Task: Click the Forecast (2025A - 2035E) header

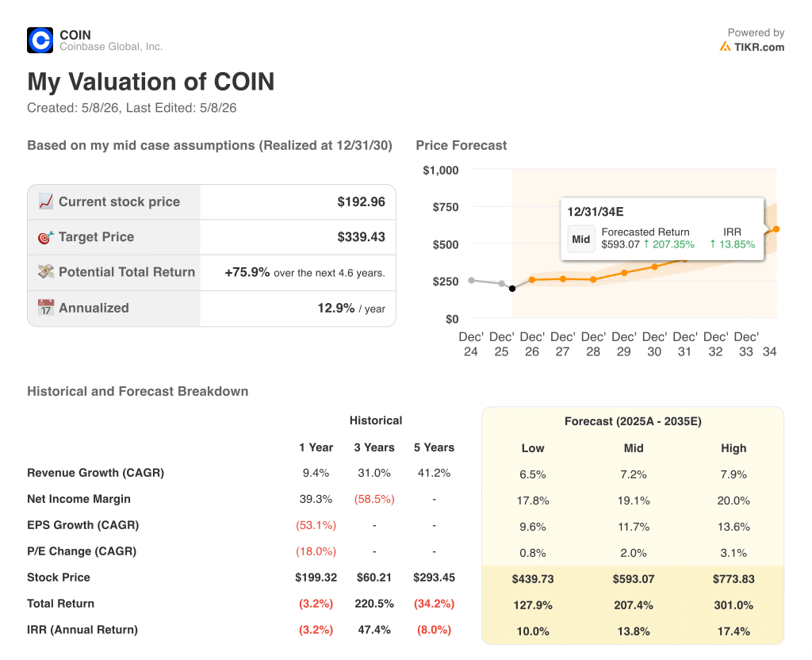Action: coord(633,421)
